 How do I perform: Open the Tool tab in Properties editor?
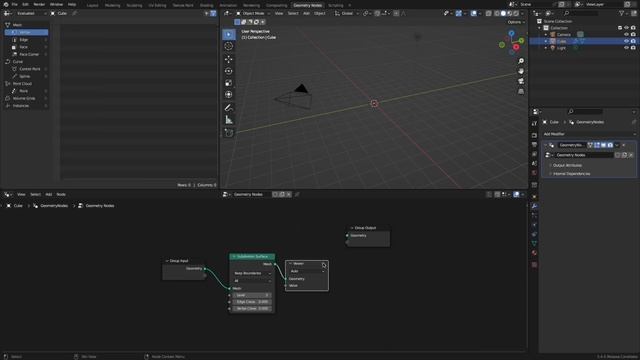[534, 123]
